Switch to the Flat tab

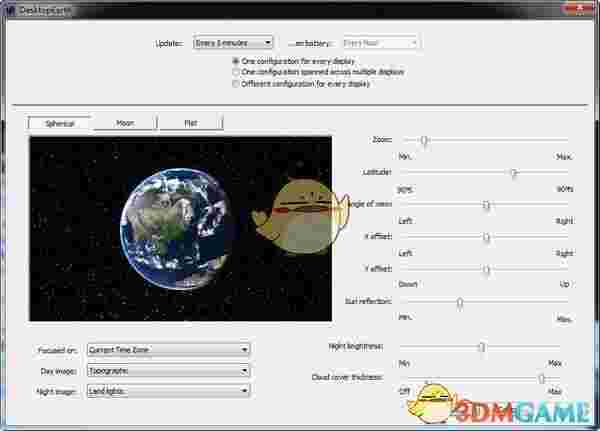point(190,123)
